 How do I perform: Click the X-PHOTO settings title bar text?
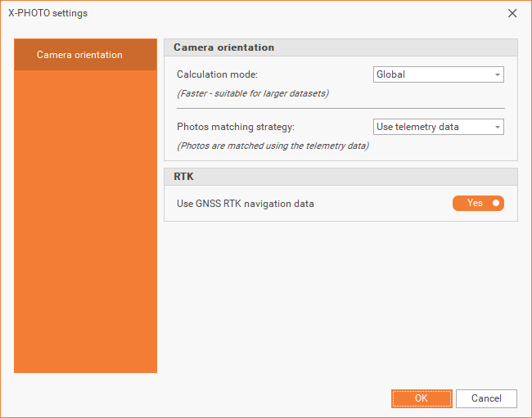click(47, 13)
